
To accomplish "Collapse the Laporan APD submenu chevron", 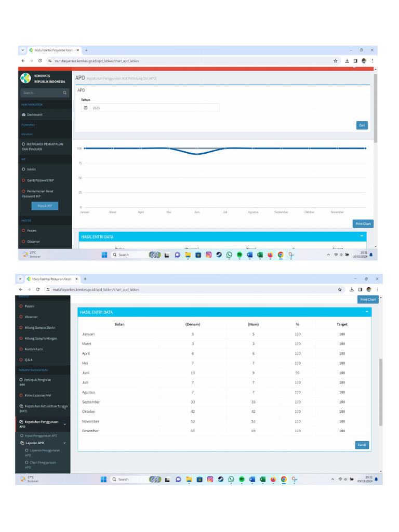I will 64,443.
